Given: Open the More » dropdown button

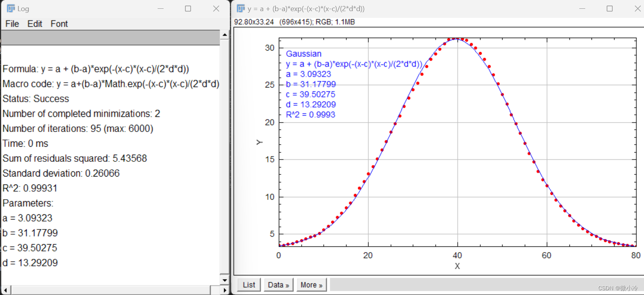Looking at the screenshot, I should tap(311, 285).
